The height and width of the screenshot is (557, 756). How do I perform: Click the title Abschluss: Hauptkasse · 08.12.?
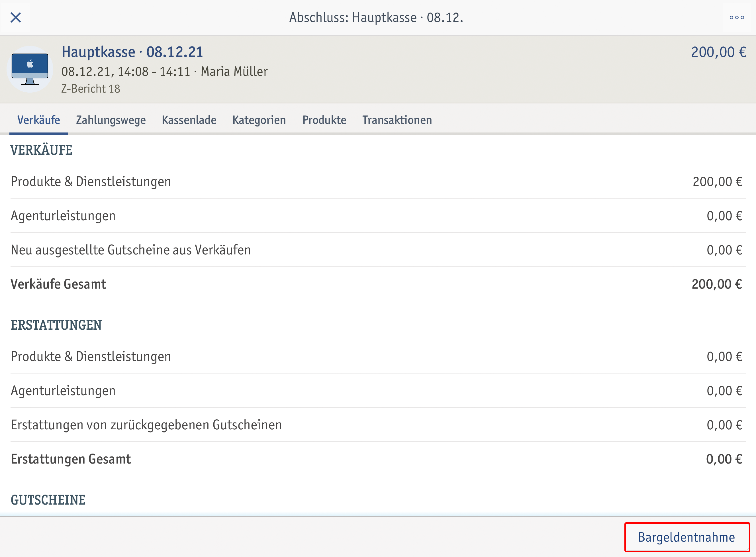376,18
